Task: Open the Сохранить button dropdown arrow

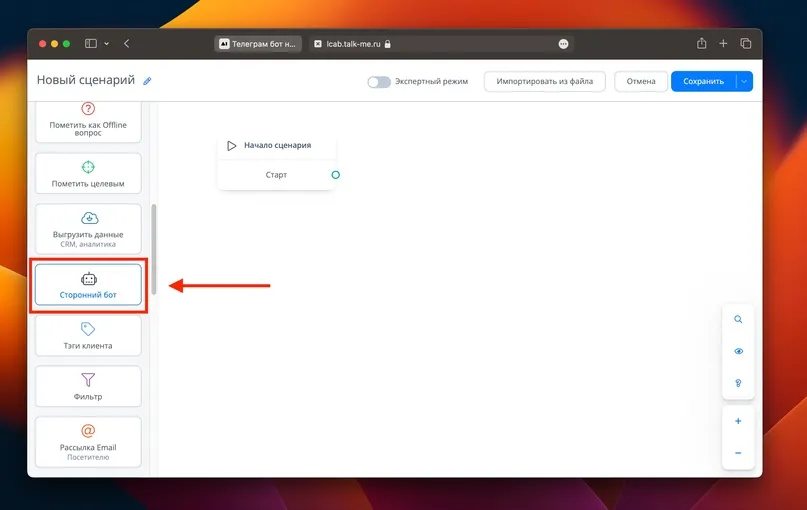Action: click(x=744, y=81)
